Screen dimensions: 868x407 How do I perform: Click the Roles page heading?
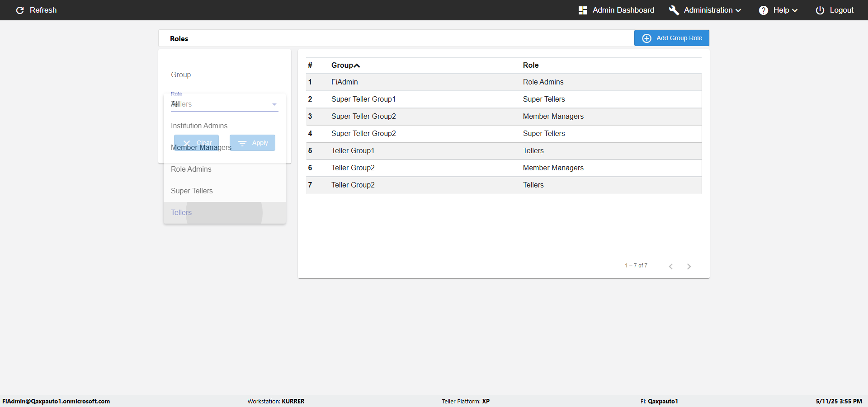tap(179, 38)
